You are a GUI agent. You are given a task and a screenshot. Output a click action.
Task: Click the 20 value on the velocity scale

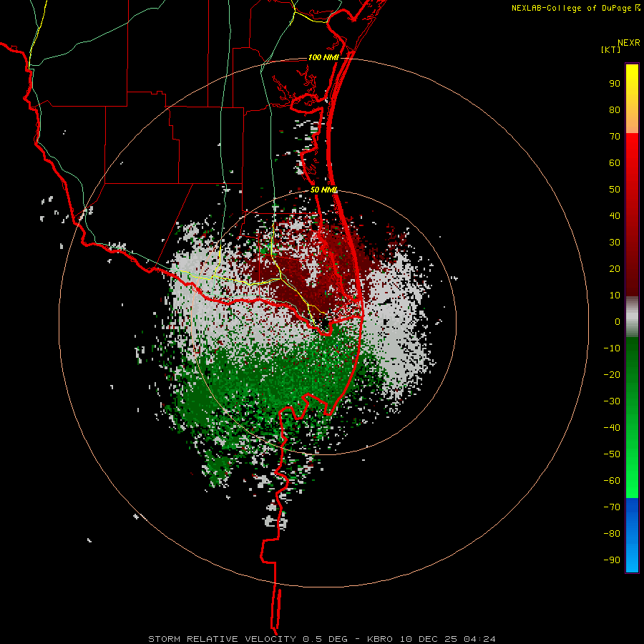[x=615, y=269]
